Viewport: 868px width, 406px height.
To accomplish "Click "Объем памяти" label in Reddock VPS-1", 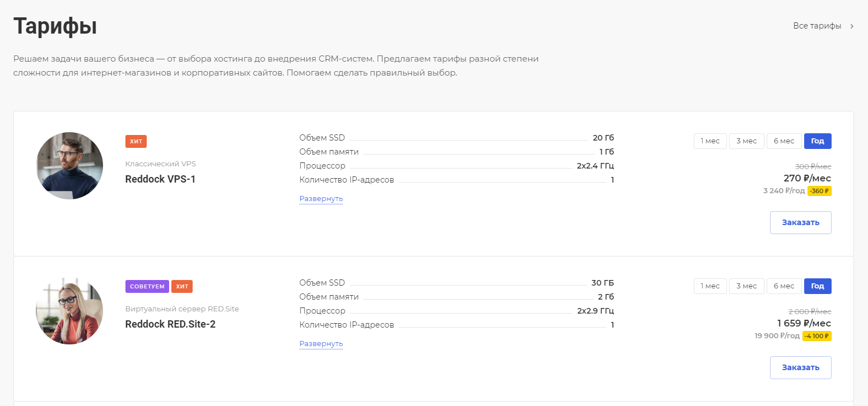I will point(329,152).
